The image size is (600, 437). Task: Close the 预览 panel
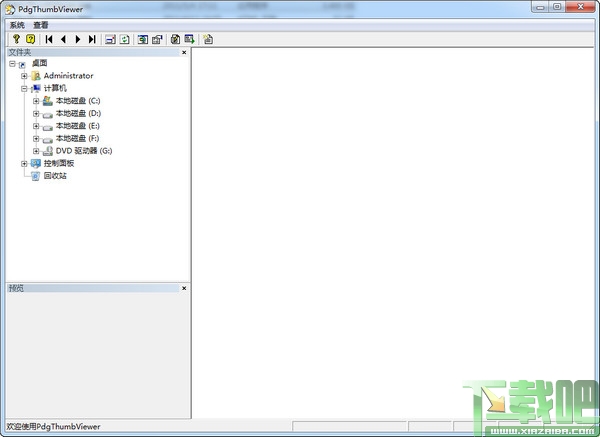pos(184,288)
